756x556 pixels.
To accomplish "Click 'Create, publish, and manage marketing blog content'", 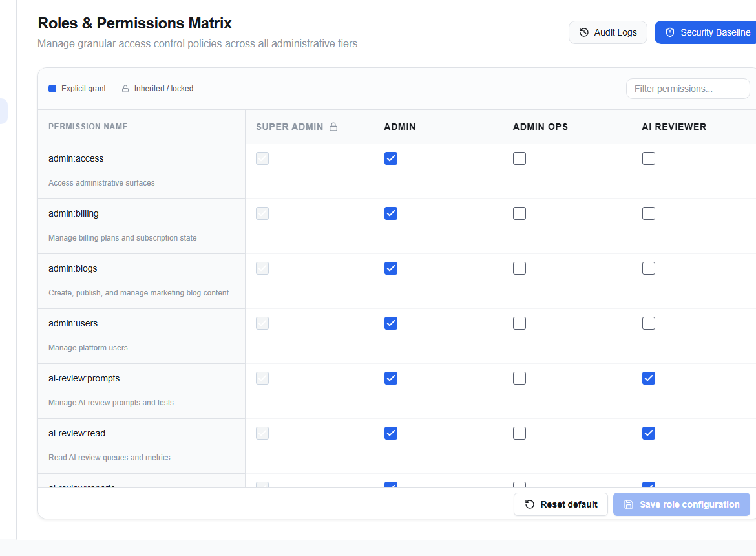I will (139, 293).
